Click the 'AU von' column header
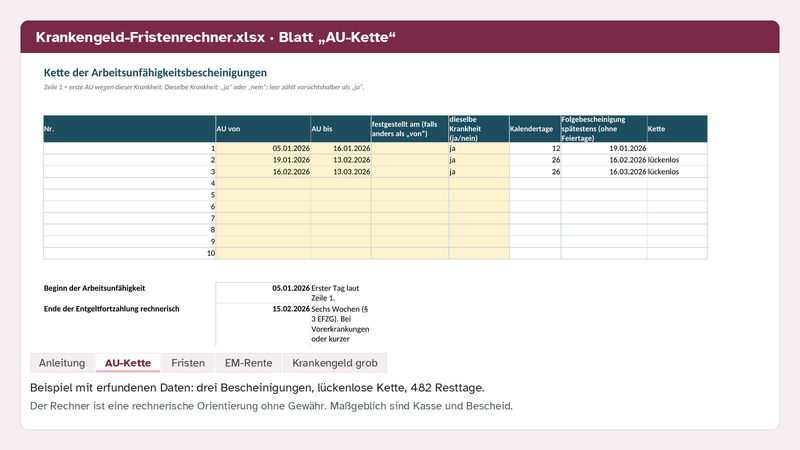Viewport: 800px width, 450px height. (263, 129)
